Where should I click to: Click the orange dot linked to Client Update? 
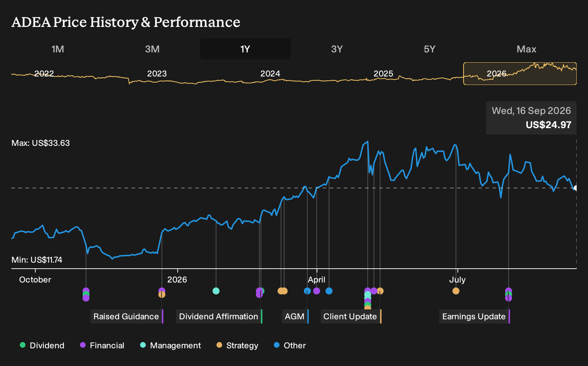[x=380, y=291]
